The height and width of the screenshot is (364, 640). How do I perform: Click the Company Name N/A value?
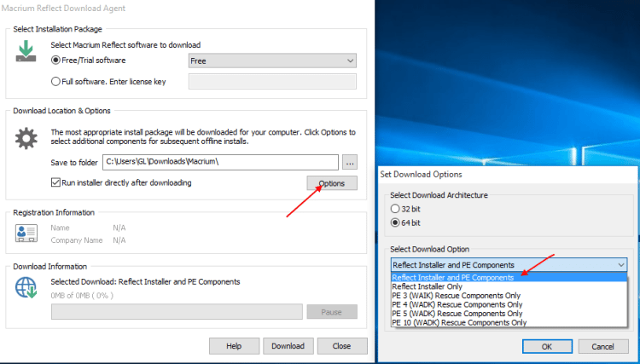(119, 240)
